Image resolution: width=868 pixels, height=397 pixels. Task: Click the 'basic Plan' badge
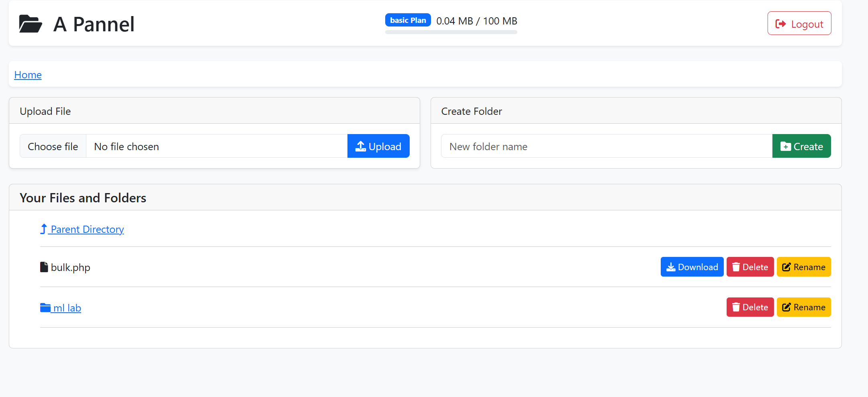(408, 20)
